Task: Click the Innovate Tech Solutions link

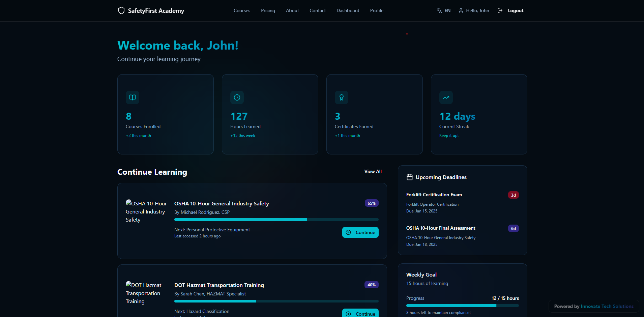Action: [607, 306]
